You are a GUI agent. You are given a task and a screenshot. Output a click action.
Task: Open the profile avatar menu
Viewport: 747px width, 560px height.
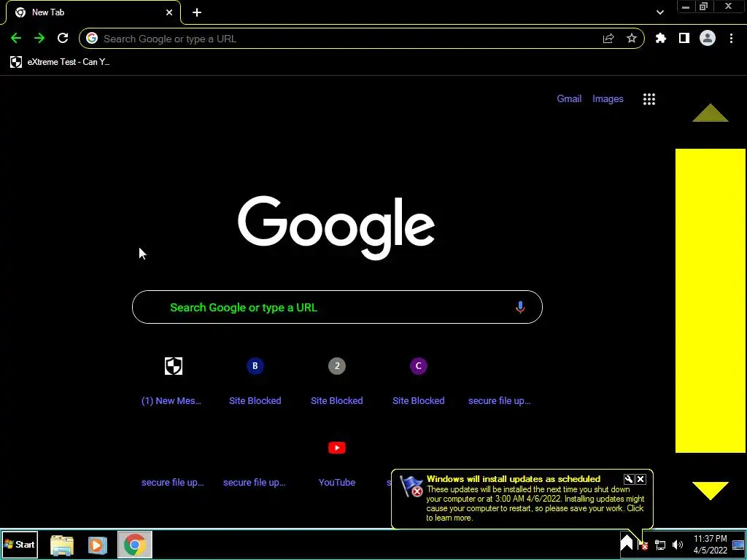(x=708, y=39)
